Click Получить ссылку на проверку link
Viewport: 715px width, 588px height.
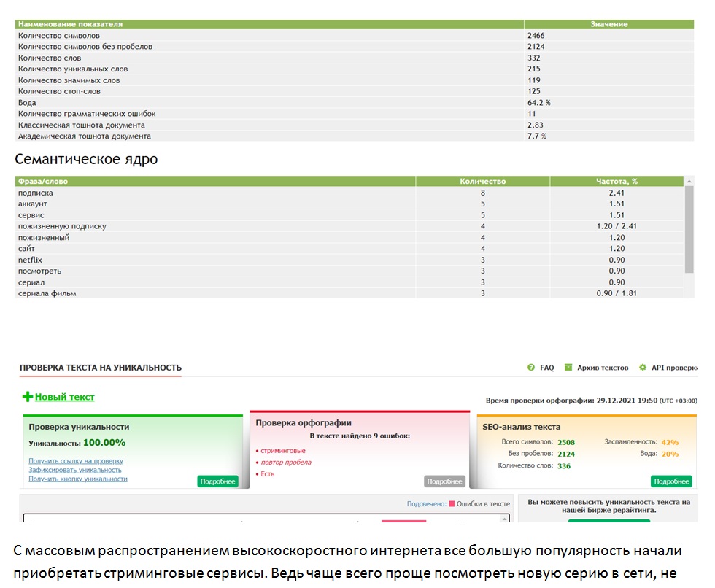pyautogui.click(x=76, y=461)
